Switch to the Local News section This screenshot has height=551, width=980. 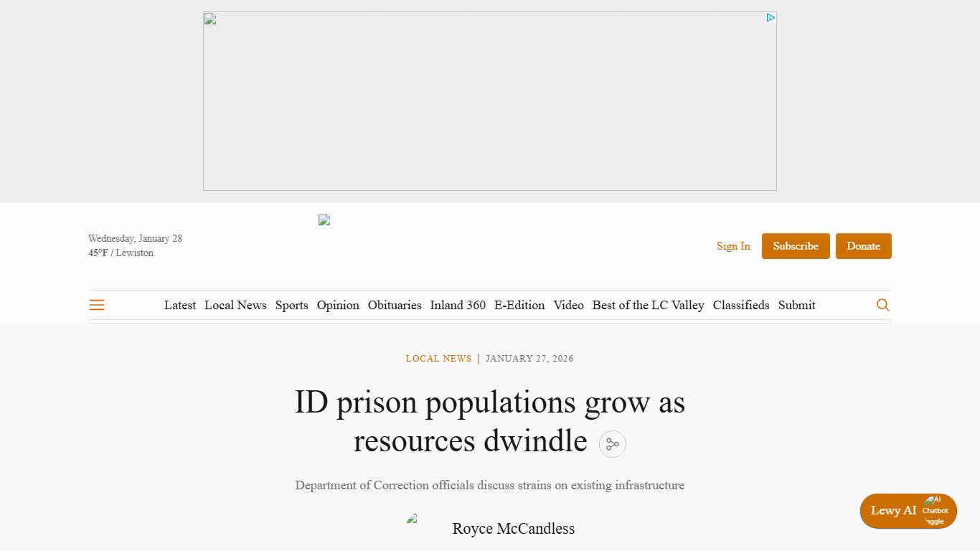235,305
